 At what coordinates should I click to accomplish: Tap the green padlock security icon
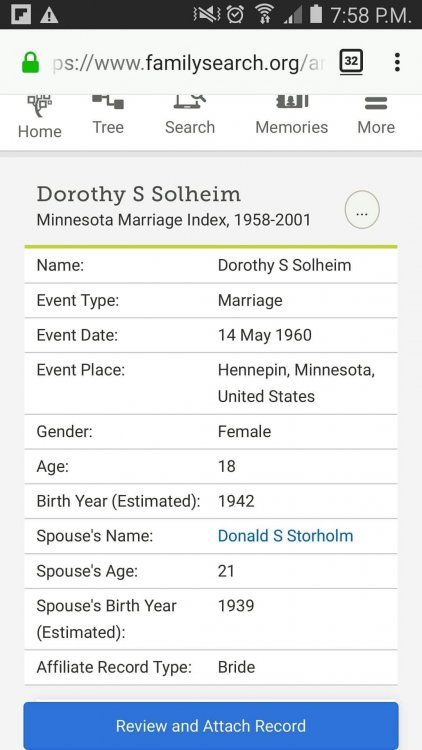click(31, 63)
